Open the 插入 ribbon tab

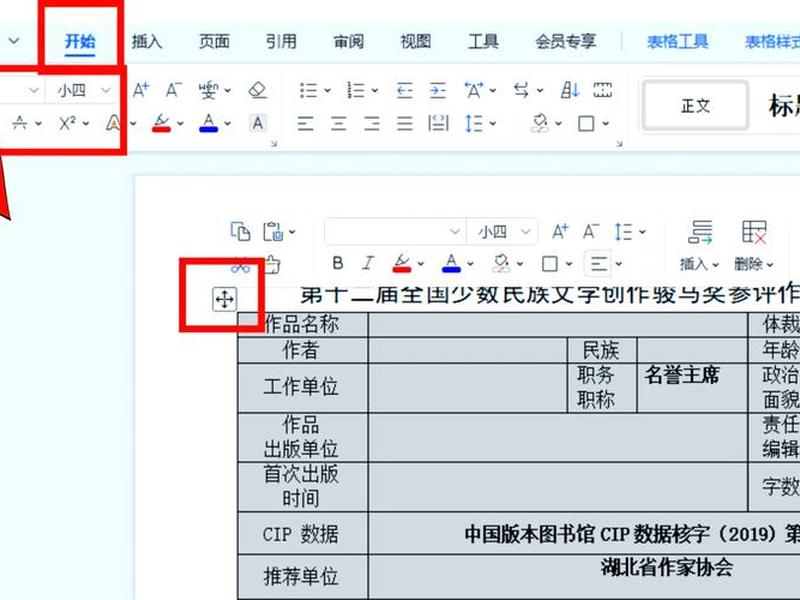(147, 41)
